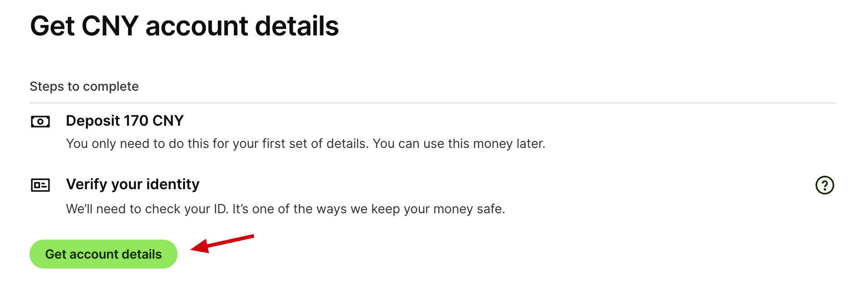This screenshot has width=868, height=294.
Task: Click the sentence 'You can use this money later.'
Action: pos(459,143)
